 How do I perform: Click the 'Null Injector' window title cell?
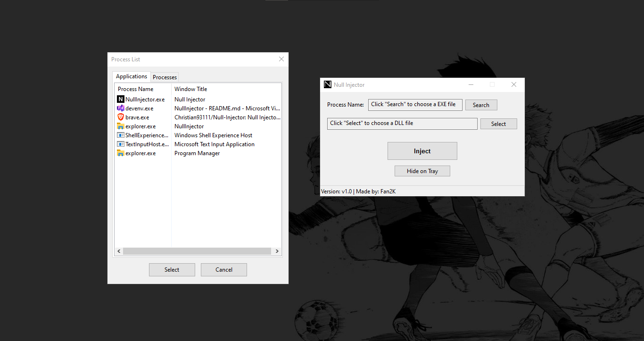point(190,100)
